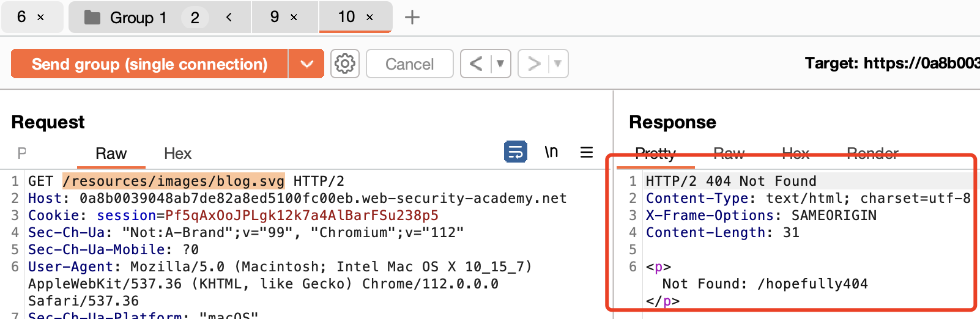Image resolution: width=980 pixels, height=319 pixels.
Task: Switch Response view to Render tab
Action: (872, 153)
